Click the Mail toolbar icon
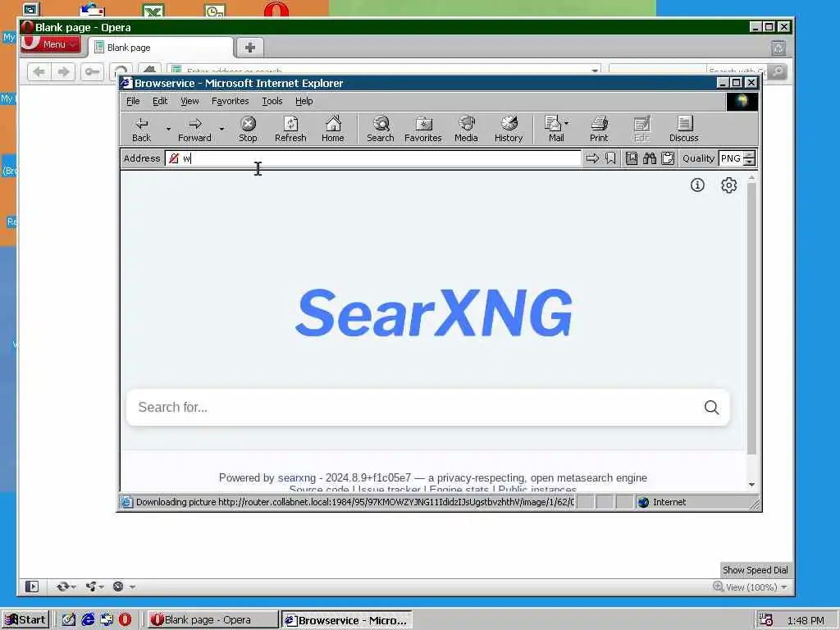Image resolution: width=840 pixels, height=630 pixels. click(x=553, y=129)
